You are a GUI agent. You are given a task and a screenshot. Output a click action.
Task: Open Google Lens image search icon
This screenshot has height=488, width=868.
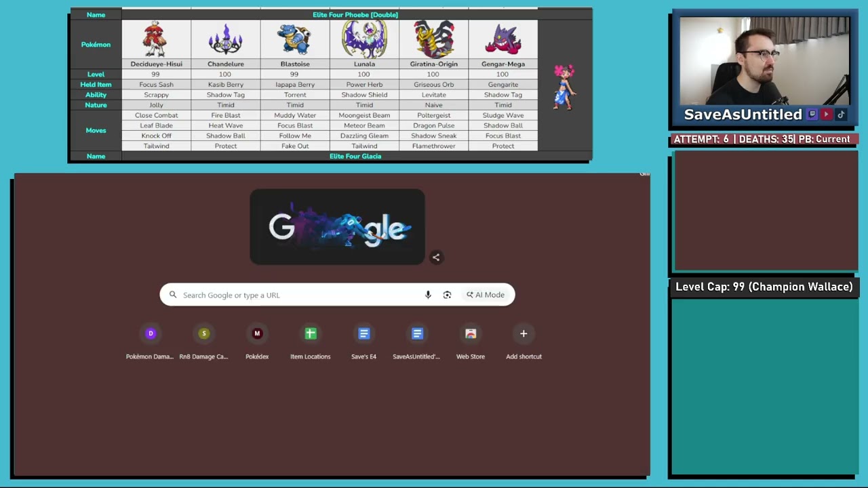coord(447,295)
